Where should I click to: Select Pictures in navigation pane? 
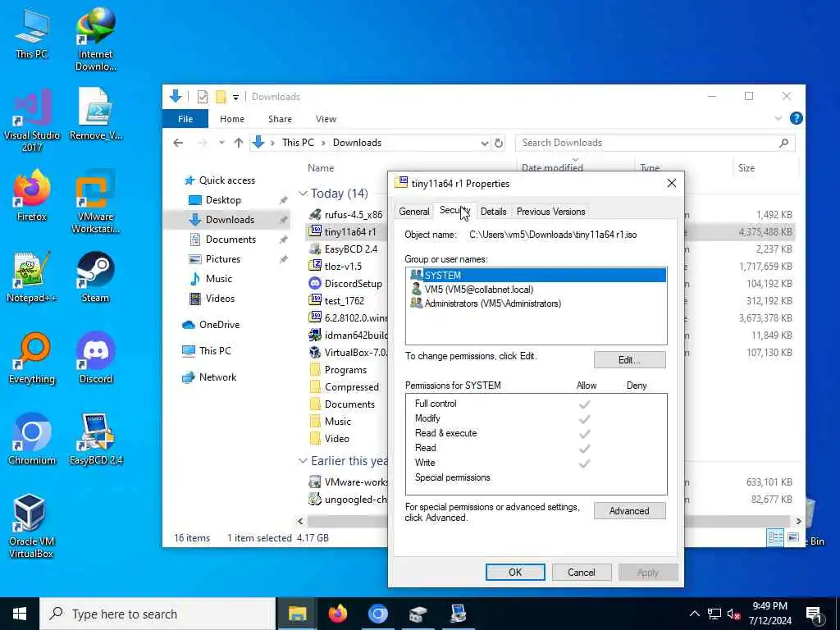[223, 259]
